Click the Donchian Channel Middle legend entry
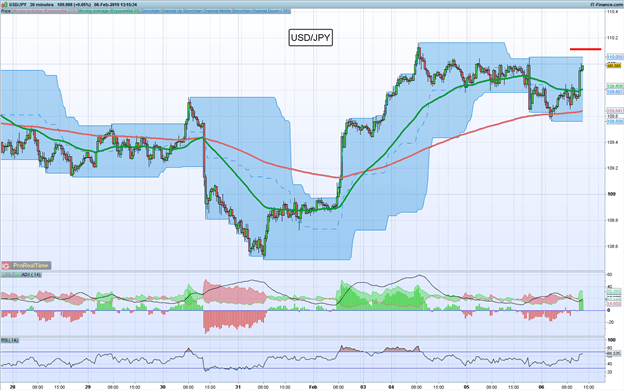 (207, 11)
